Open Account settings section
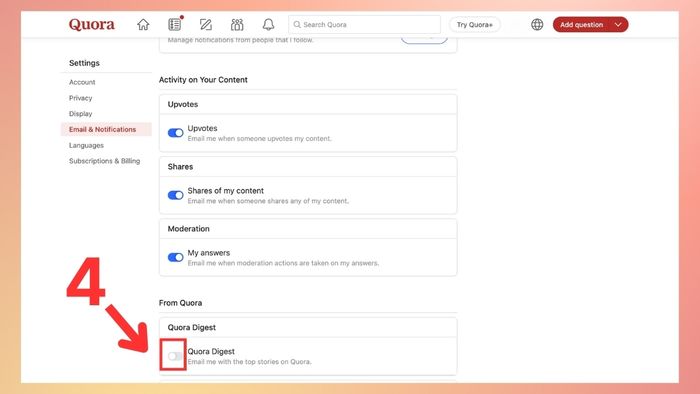Image resolution: width=700 pixels, height=394 pixels. coord(82,82)
